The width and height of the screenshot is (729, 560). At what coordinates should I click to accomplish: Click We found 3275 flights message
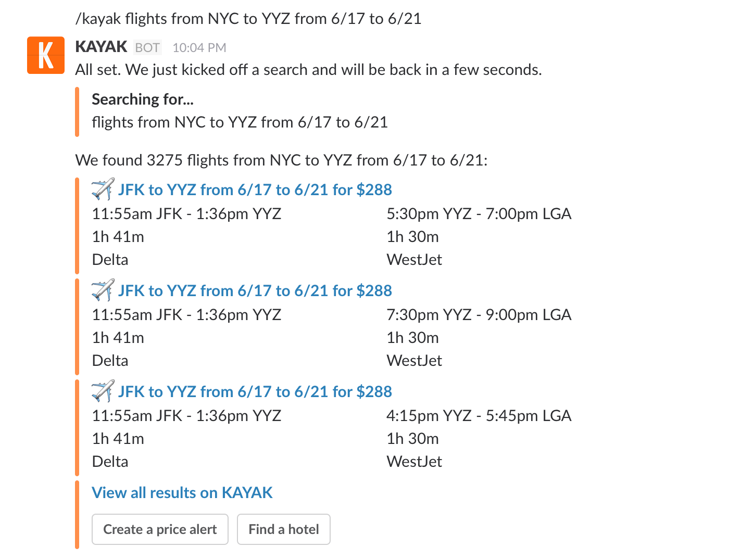(x=281, y=160)
